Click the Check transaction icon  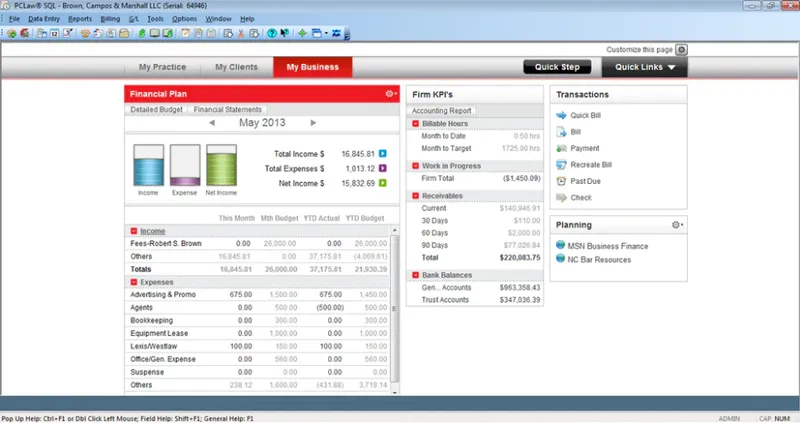tap(561, 197)
